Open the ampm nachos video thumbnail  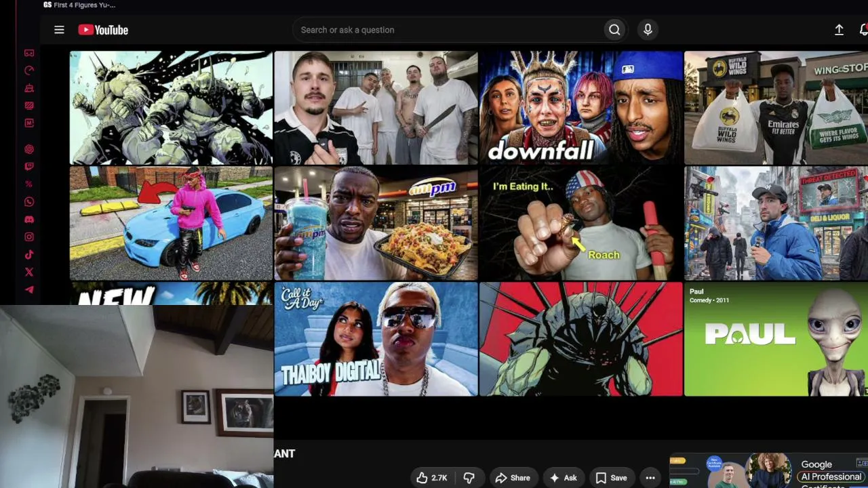[x=376, y=224]
